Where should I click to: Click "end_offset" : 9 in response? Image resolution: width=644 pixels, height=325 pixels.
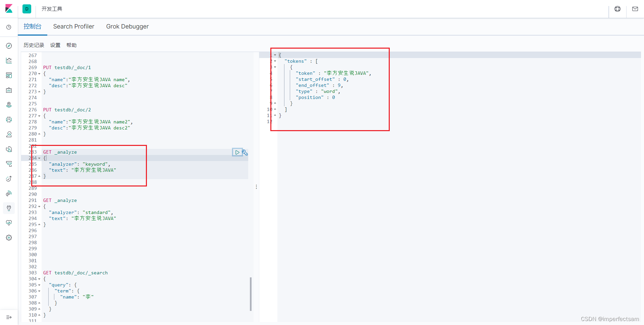[x=319, y=86]
